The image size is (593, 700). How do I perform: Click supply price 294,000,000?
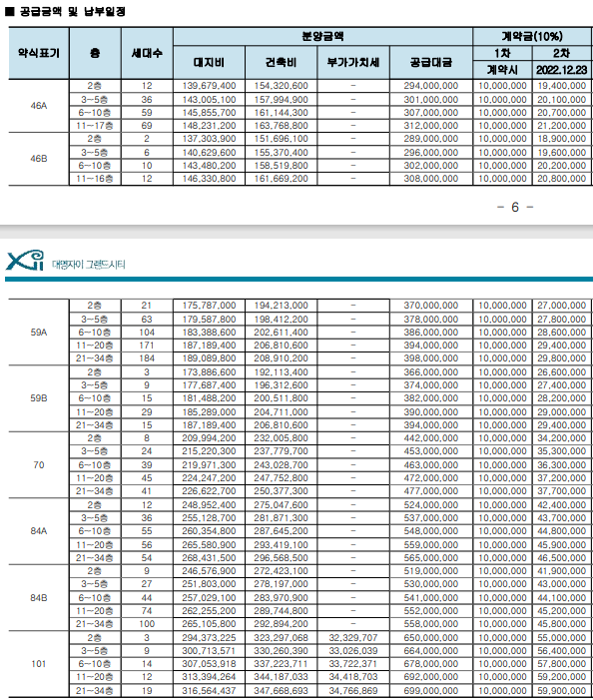431,86
